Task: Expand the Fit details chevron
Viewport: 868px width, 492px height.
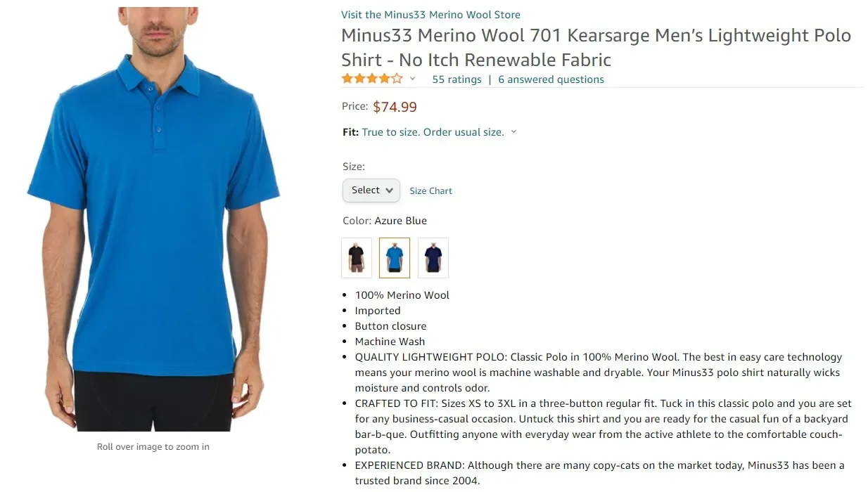Action: click(513, 132)
